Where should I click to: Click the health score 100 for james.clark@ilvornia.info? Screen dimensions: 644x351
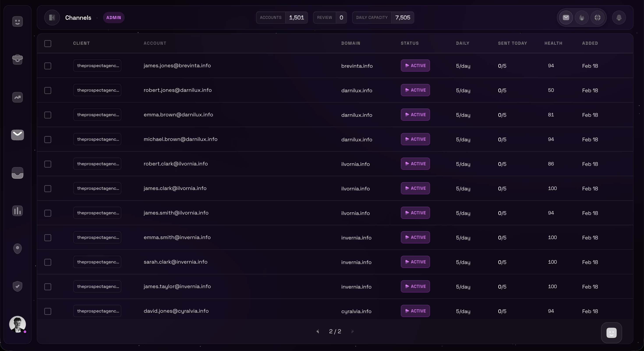coord(552,188)
